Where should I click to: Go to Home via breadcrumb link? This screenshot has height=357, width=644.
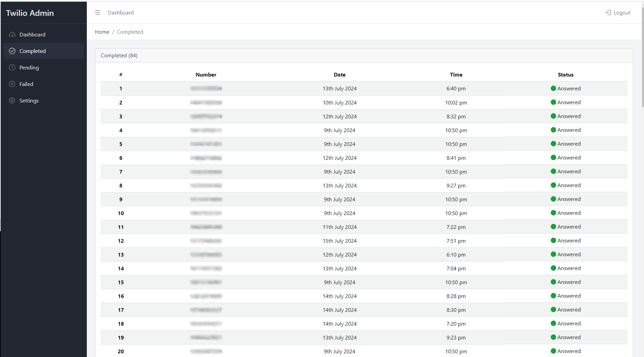(x=102, y=32)
